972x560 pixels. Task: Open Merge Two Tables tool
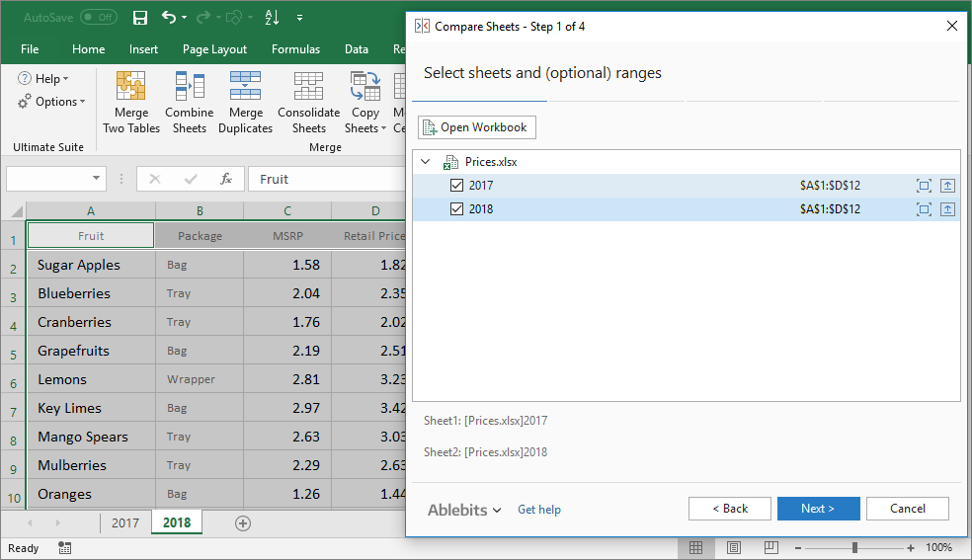131,103
